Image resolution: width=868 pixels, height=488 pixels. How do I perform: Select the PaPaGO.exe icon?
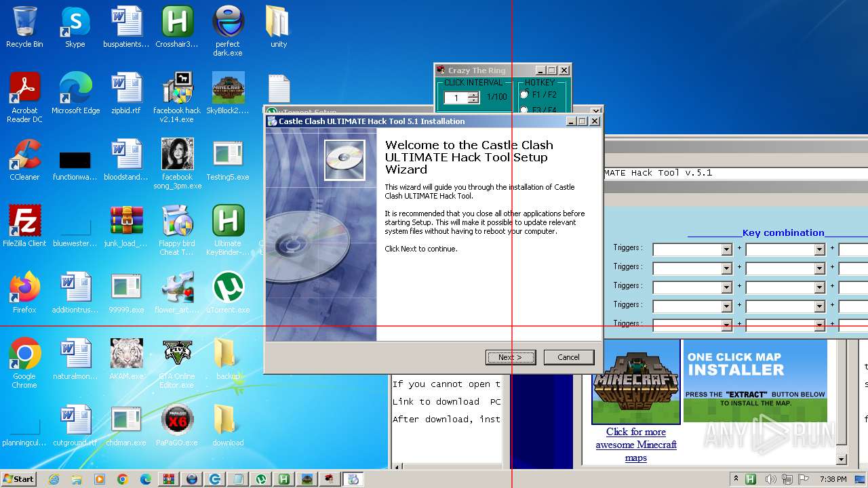[177, 426]
